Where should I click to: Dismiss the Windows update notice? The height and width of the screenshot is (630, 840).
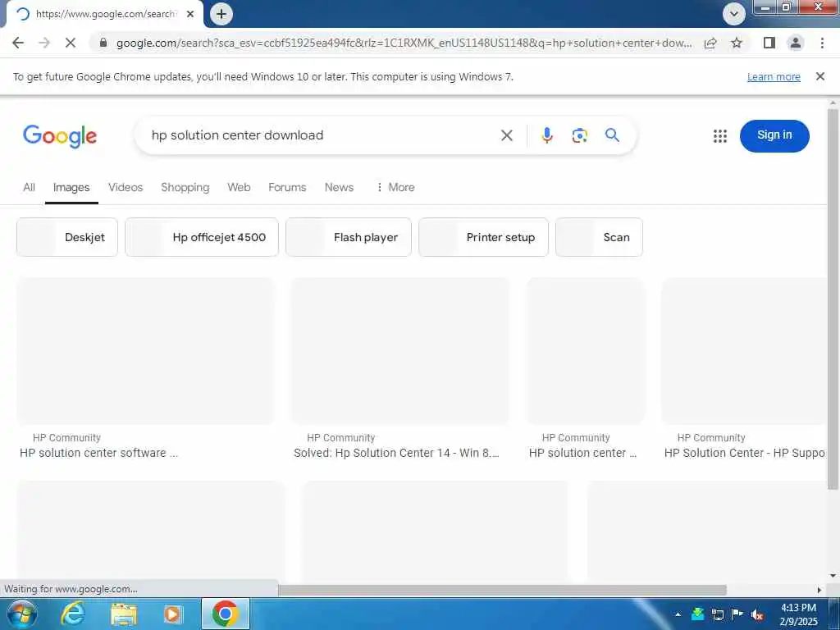click(819, 76)
